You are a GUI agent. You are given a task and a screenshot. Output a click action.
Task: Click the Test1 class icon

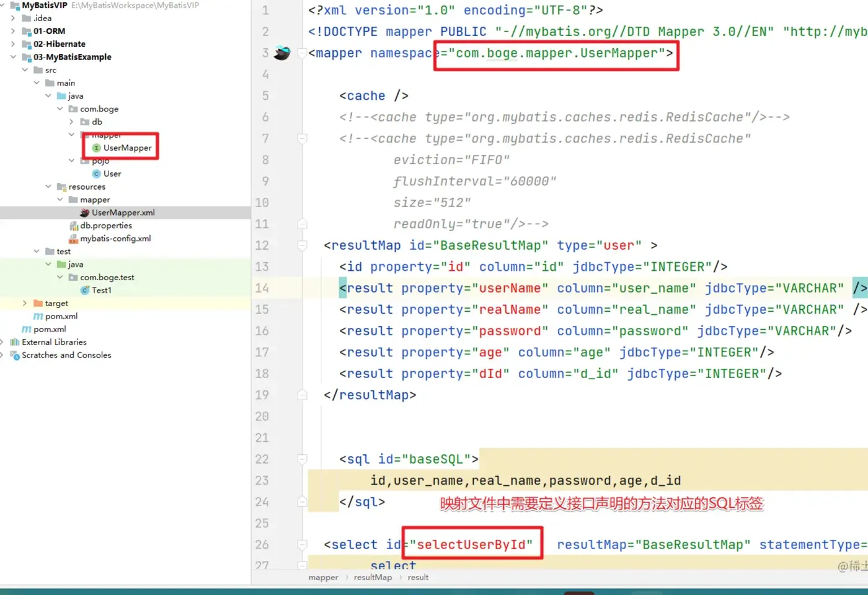(x=86, y=291)
